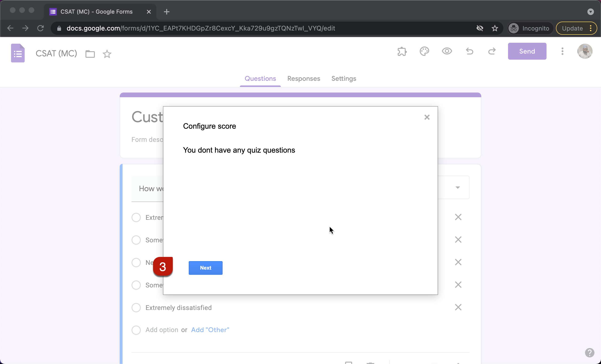Open the form's more options menu
601x364 pixels.
point(562,51)
